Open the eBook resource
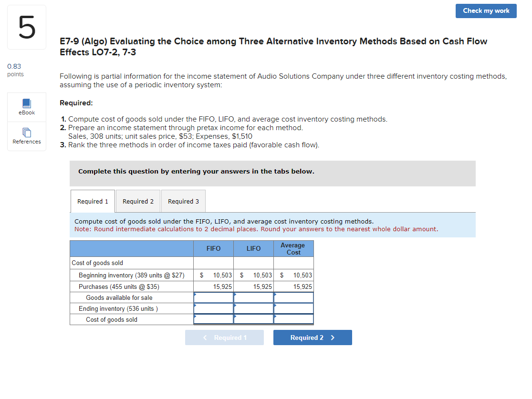 (x=26, y=107)
